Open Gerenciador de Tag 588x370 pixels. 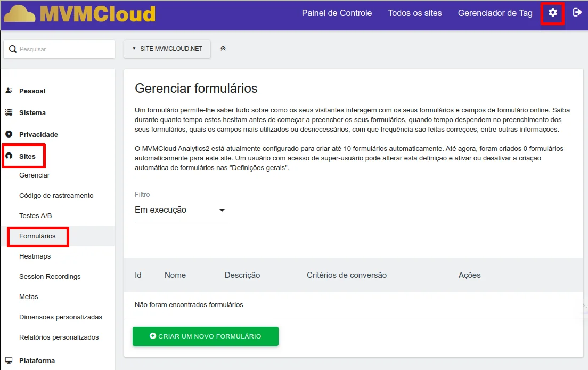coord(495,13)
